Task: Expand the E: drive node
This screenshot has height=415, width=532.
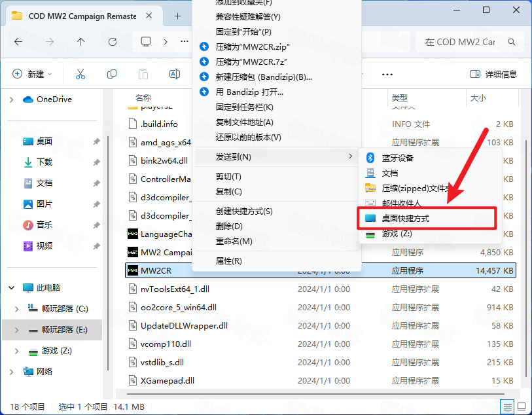Action: click(x=16, y=330)
